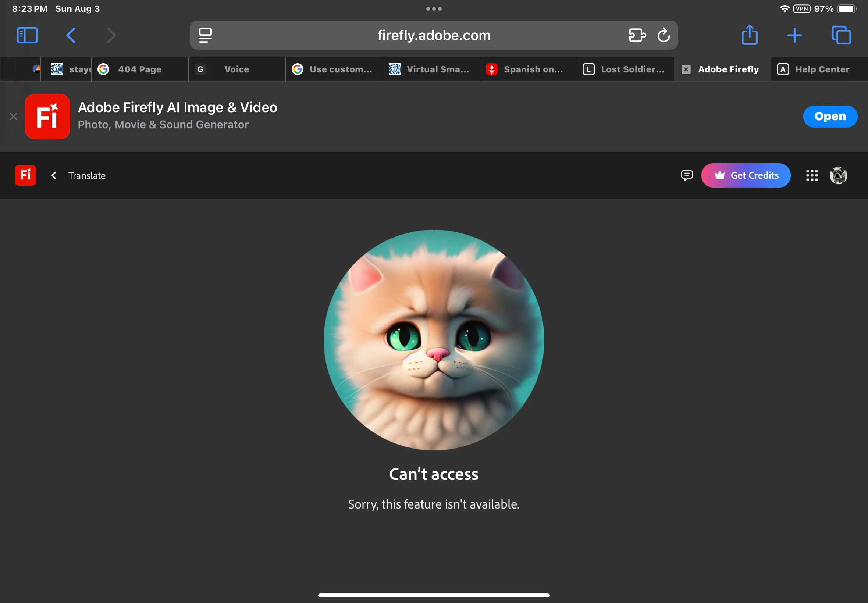The width and height of the screenshot is (868, 603).
Task: Open the feedback chat icon
Action: click(x=687, y=175)
